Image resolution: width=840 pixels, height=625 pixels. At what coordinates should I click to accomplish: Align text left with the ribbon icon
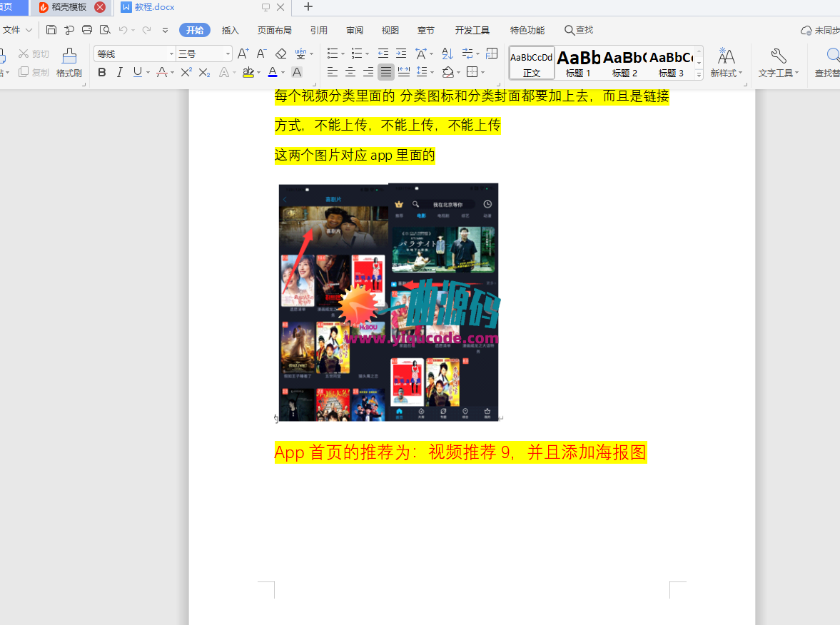click(x=333, y=72)
